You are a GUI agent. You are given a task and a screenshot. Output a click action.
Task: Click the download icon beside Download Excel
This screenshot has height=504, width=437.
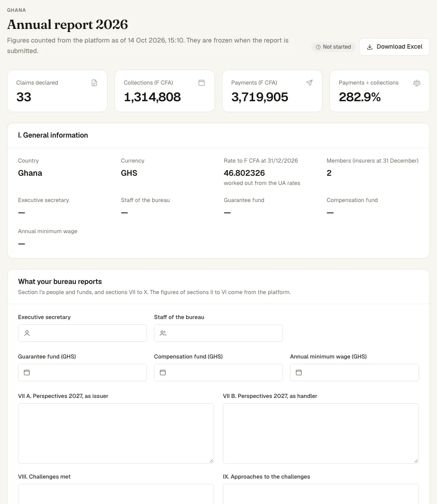coord(370,47)
